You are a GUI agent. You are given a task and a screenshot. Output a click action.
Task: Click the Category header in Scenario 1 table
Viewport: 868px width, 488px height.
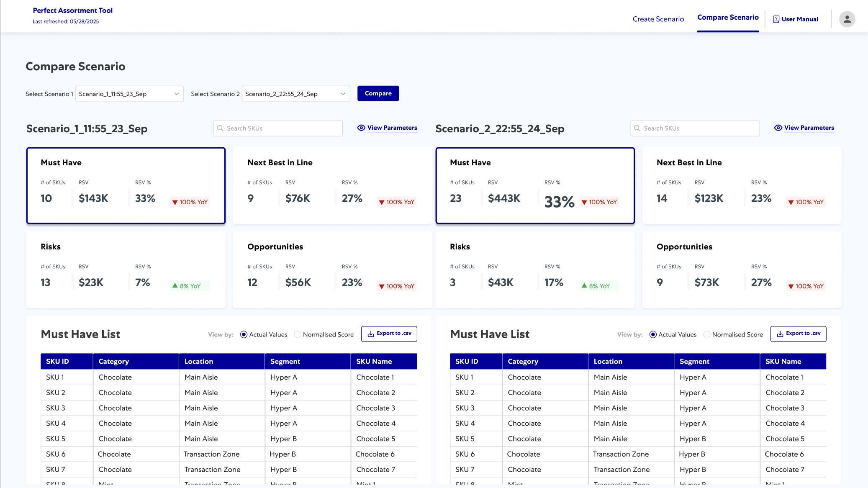coord(136,362)
